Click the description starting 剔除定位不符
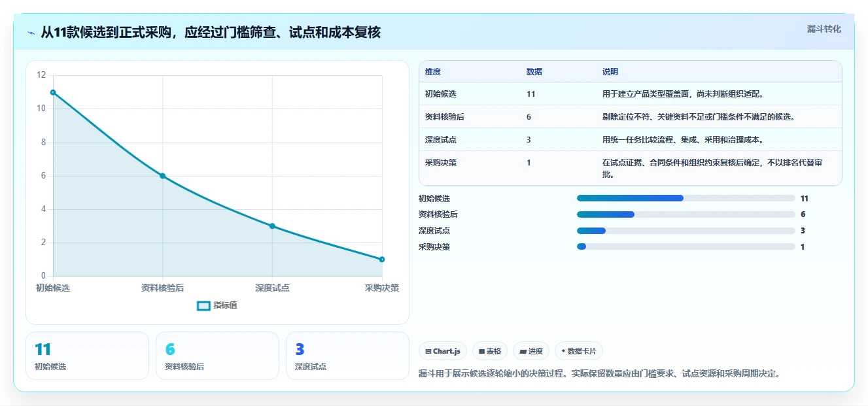Viewport: 868px width, 406px height. pos(699,117)
